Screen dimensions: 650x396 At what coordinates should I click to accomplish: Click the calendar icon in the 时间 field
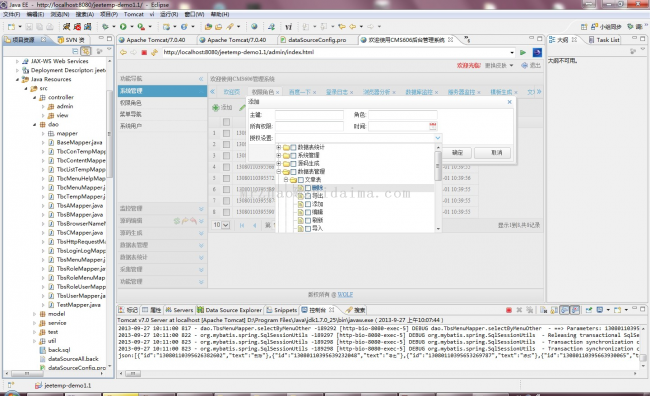pos(433,126)
